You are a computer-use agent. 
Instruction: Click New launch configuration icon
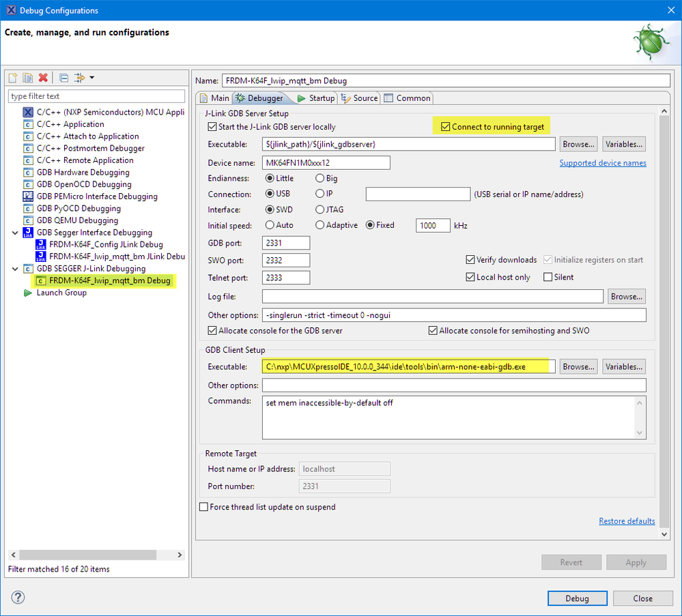coord(13,78)
